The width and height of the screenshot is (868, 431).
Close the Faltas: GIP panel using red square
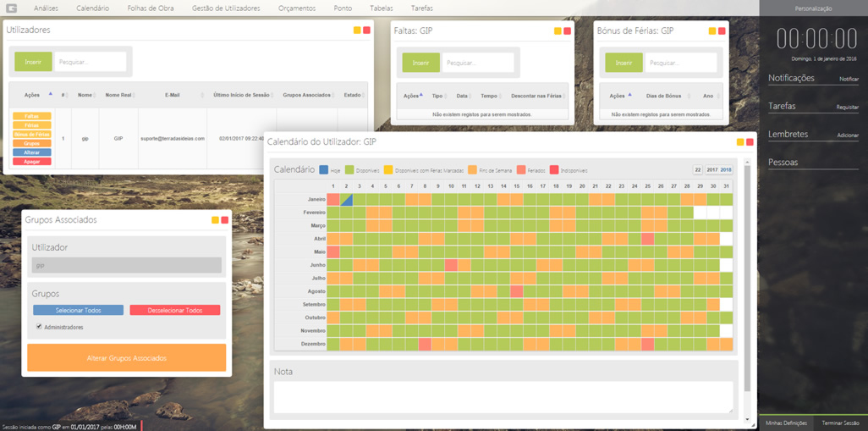[x=567, y=31]
